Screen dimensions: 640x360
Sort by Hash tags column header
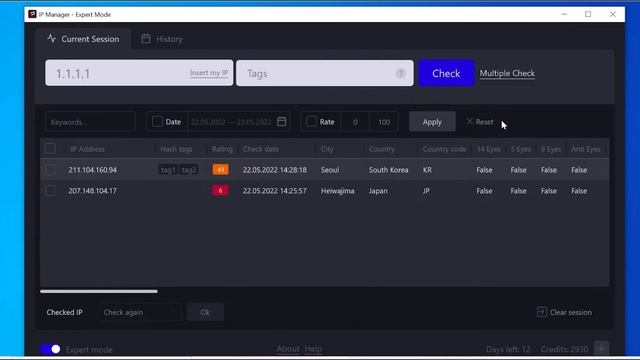click(x=176, y=149)
